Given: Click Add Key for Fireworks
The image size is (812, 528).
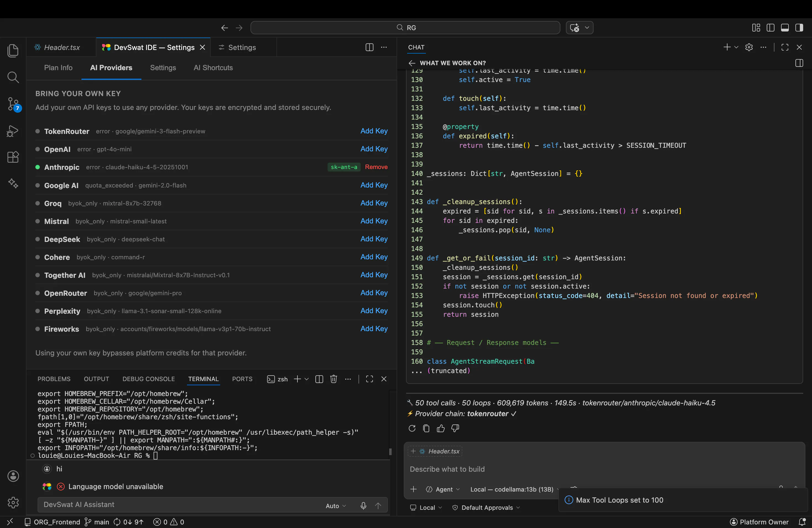Looking at the screenshot, I should tap(374, 328).
